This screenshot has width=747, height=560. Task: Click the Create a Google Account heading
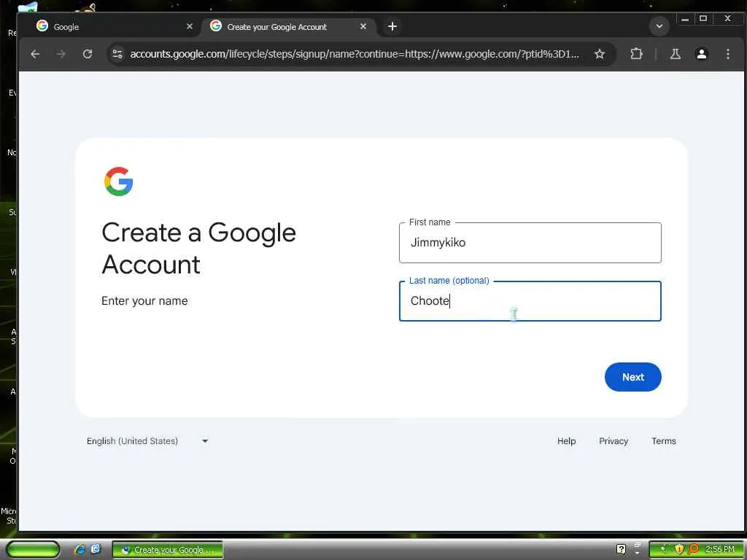(x=198, y=249)
